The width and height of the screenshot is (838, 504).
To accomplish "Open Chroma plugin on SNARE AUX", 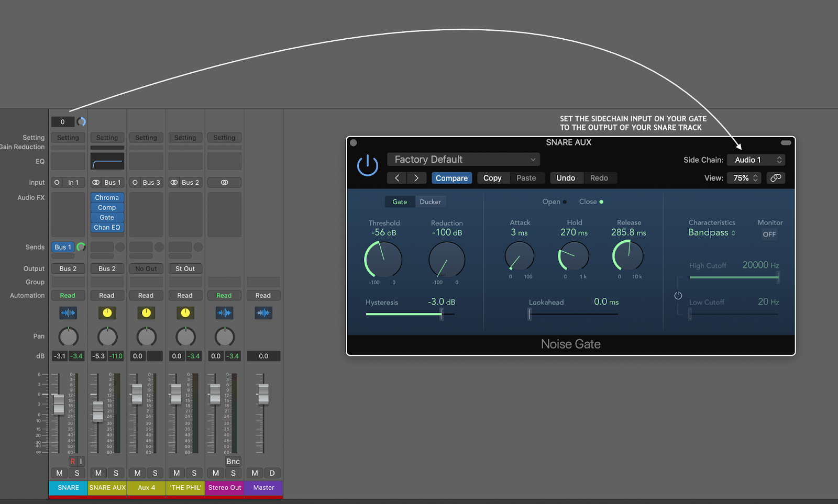I will pos(107,198).
